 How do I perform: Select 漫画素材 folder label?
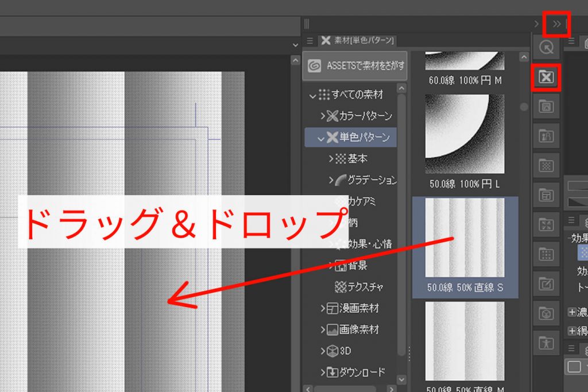click(359, 308)
